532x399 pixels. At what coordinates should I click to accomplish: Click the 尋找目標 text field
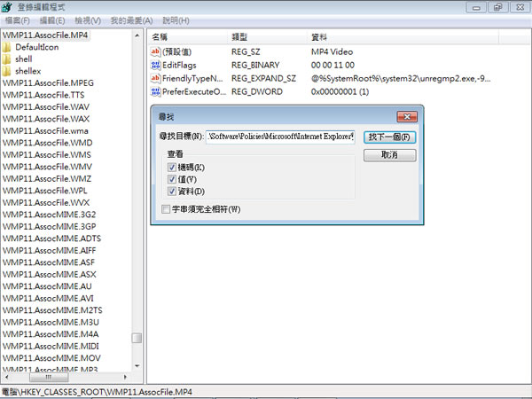coord(280,137)
